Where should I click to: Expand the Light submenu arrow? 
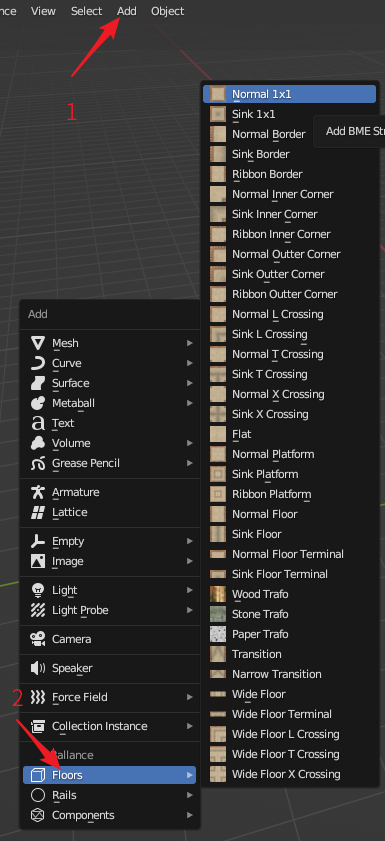click(189, 590)
